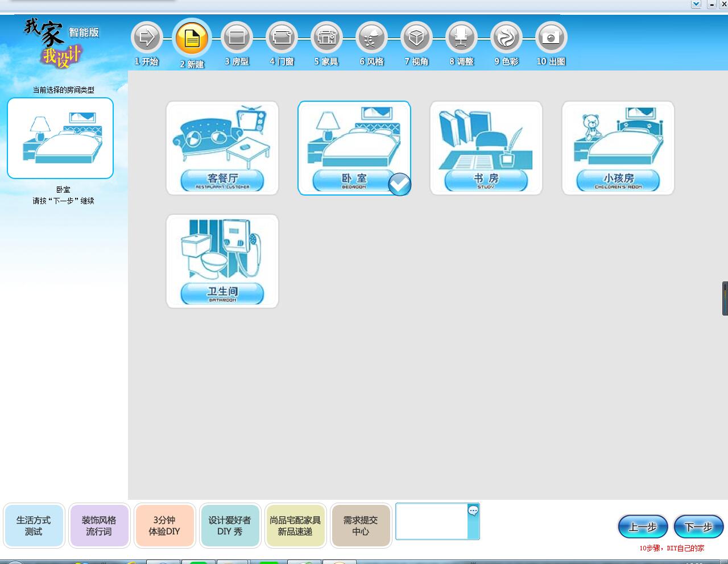Pick the 小孩房 children's room option
The width and height of the screenshot is (728, 564).
(x=618, y=148)
